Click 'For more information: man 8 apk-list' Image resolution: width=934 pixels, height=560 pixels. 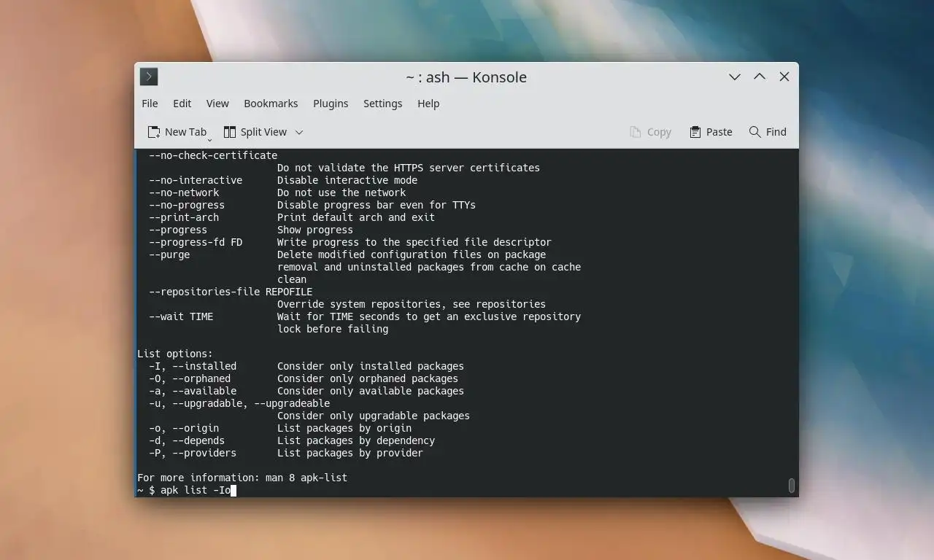pos(242,478)
